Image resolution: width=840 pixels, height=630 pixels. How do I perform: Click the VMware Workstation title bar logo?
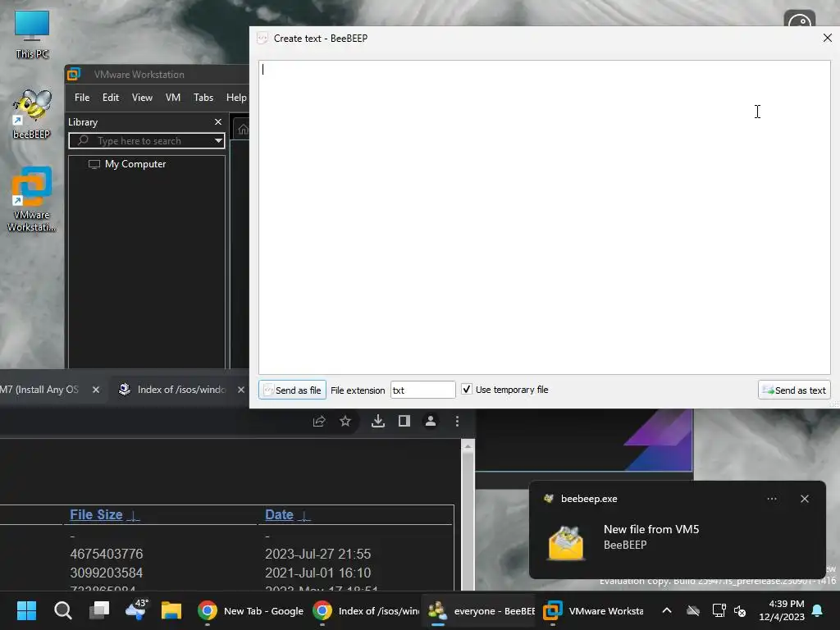pyautogui.click(x=74, y=74)
